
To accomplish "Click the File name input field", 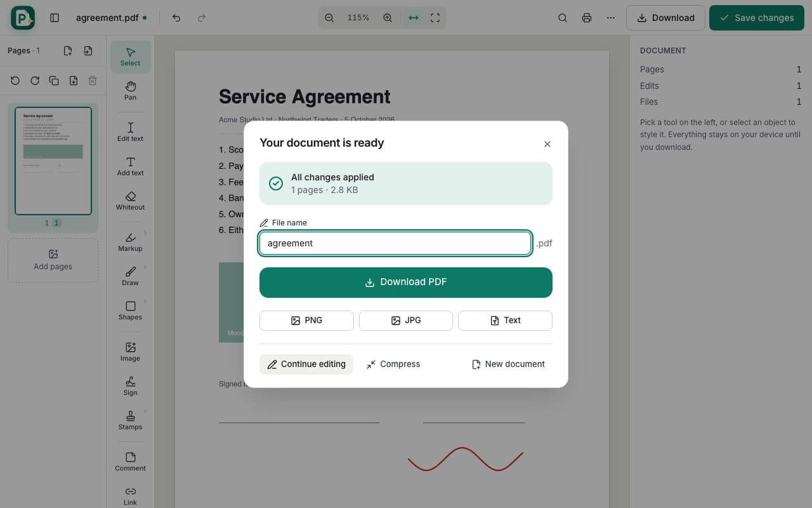I will tap(395, 243).
